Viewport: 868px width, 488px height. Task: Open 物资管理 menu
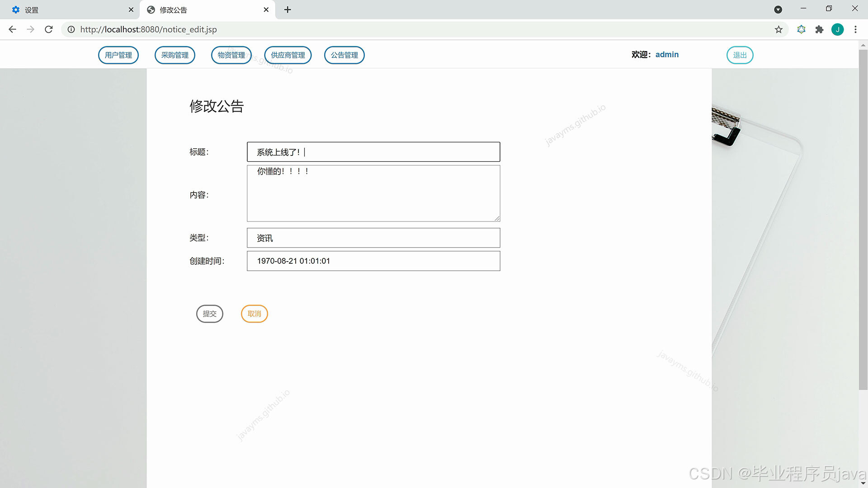click(x=231, y=55)
